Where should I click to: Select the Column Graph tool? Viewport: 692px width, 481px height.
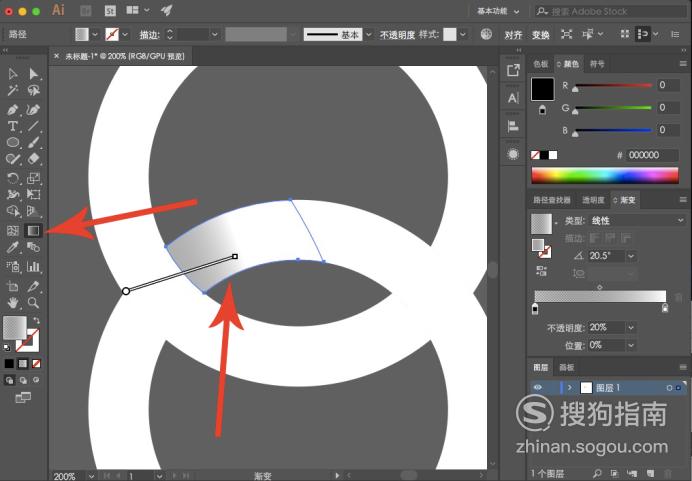click(34, 267)
